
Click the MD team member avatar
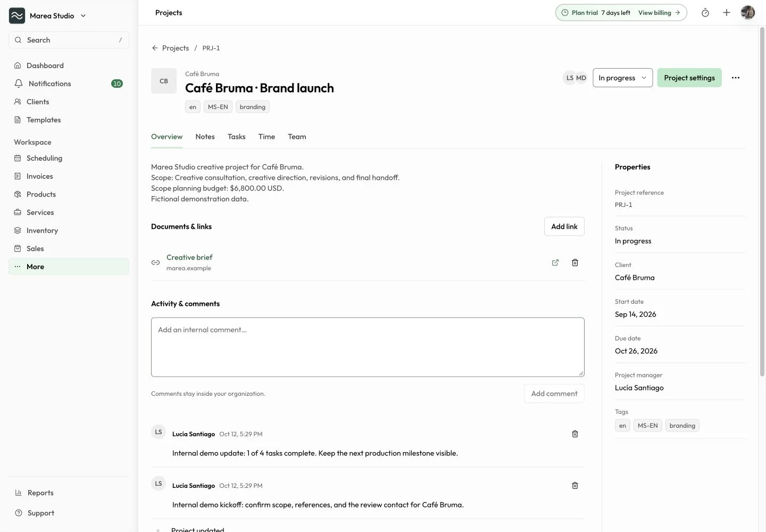click(581, 78)
